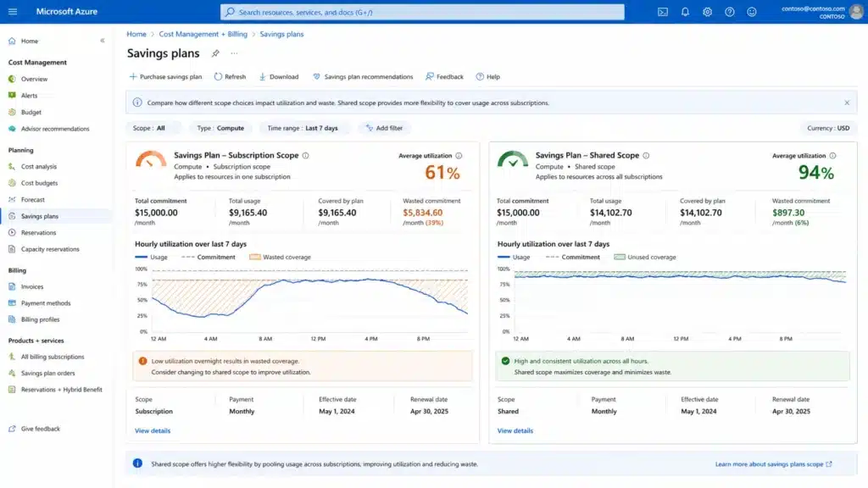Click the Wasted coverage legend swatch
The image size is (868, 488).
tap(254, 258)
